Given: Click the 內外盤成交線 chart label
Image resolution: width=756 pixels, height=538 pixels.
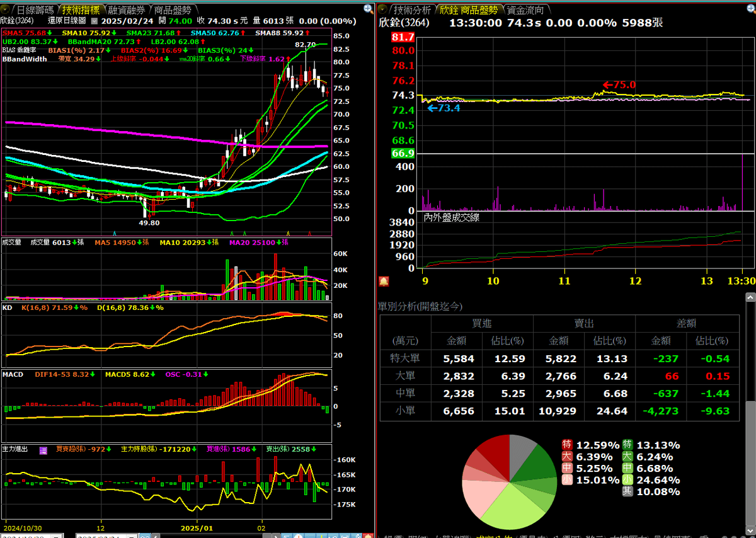Looking at the screenshot, I should pos(452,218).
